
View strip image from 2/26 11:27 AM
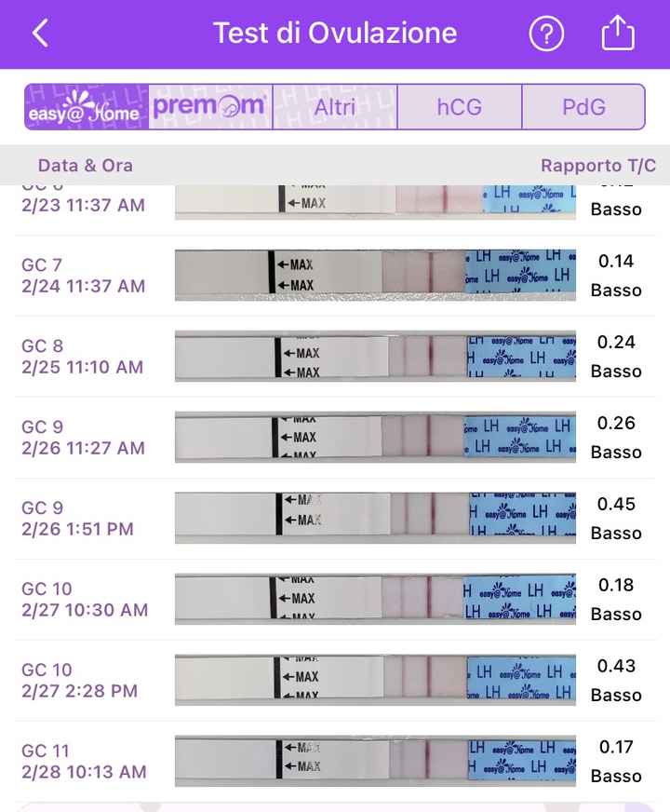tap(375, 437)
